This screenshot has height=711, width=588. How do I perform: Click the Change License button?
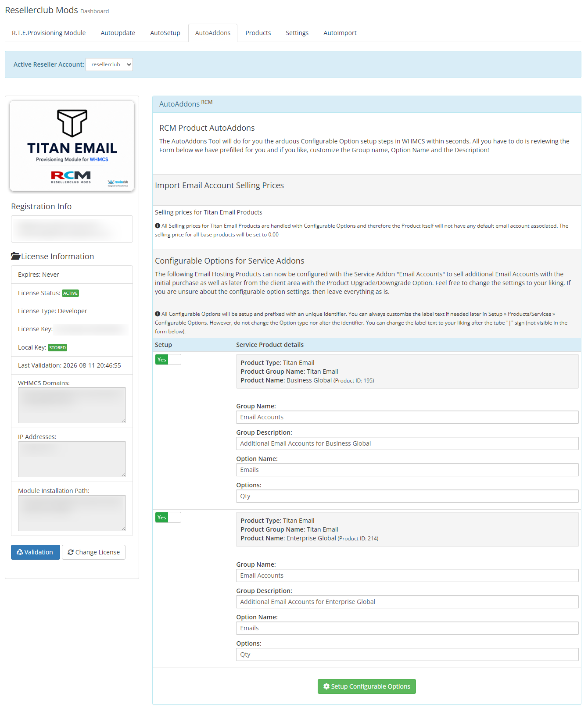(x=93, y=552)
